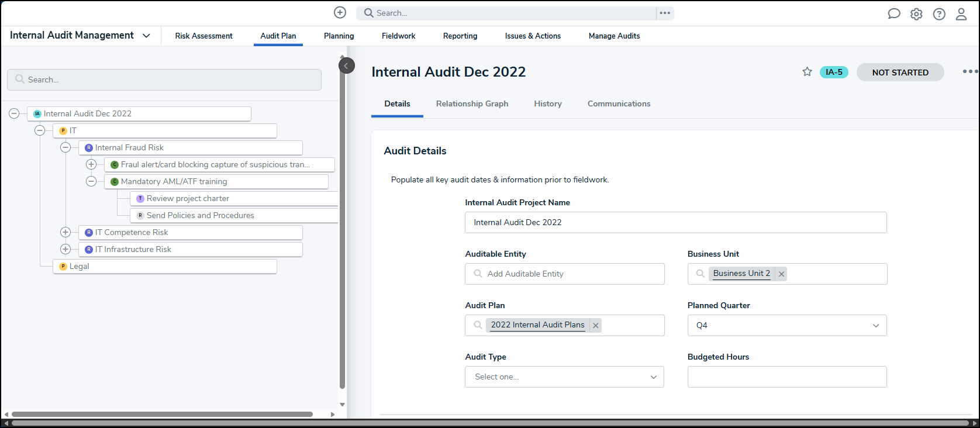Remove 2022 Internal Audit Plans tag

pyautogui.click(x=595, y=326)
